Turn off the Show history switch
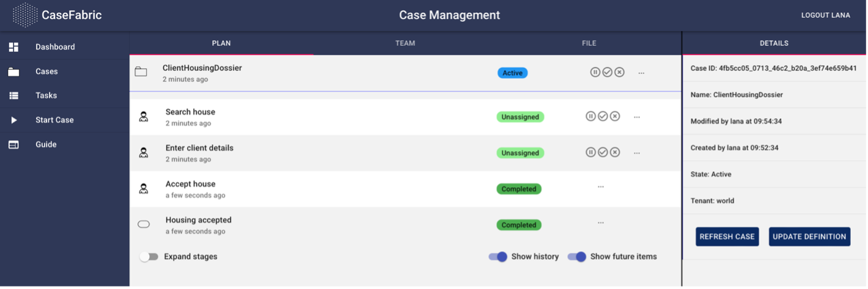Image resolution: width=868 pixels, height=289 pixels. 498,257
